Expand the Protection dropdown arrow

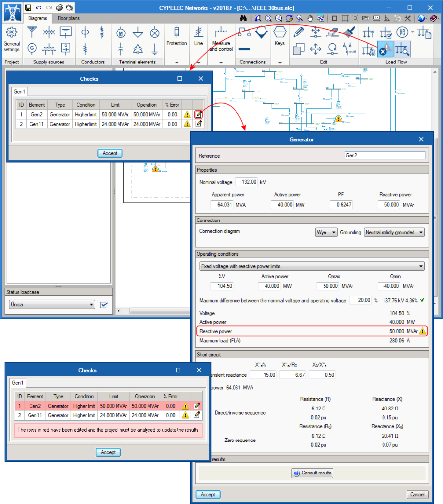[177, 63]
